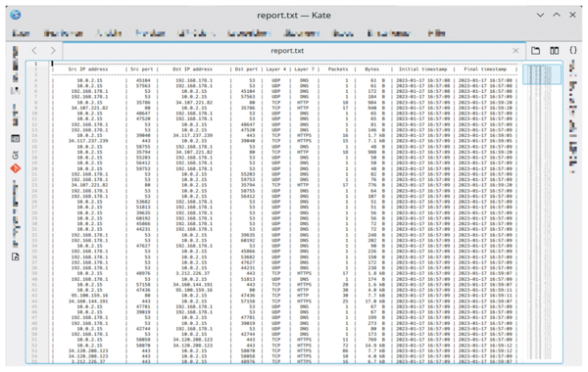
Task: Click the 'Final timestamp' header text
Action: 485,70
